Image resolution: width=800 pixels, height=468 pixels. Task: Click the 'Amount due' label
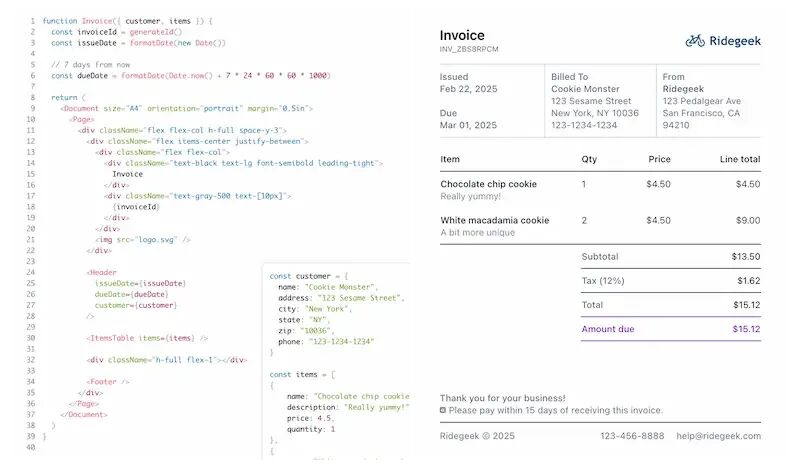[608, 329]
